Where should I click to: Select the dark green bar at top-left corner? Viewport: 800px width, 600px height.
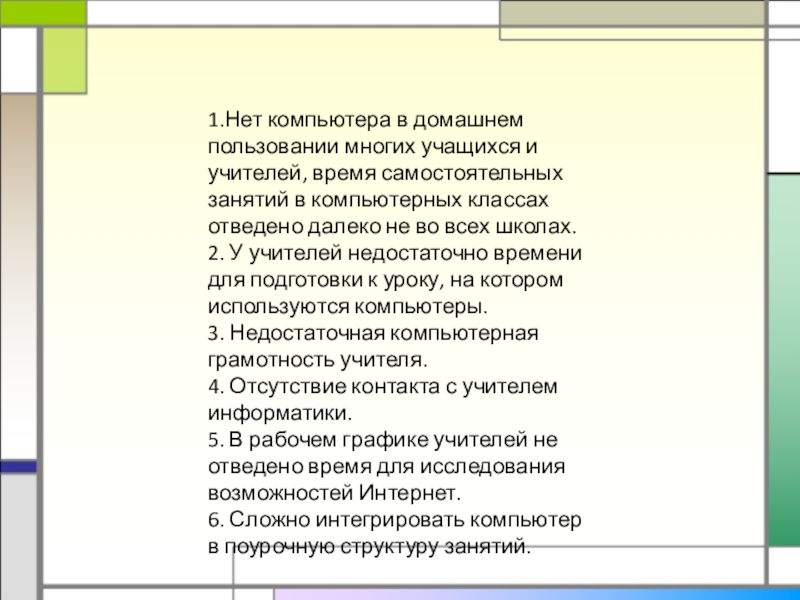pos(42,12)
